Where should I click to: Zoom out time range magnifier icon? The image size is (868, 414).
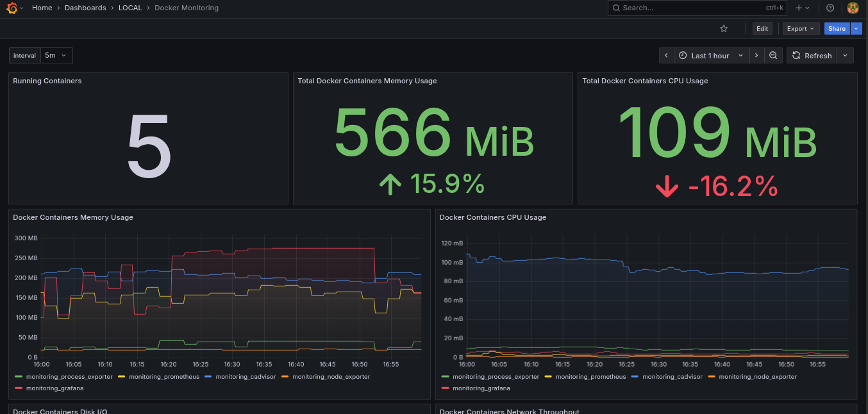(773, 56)
